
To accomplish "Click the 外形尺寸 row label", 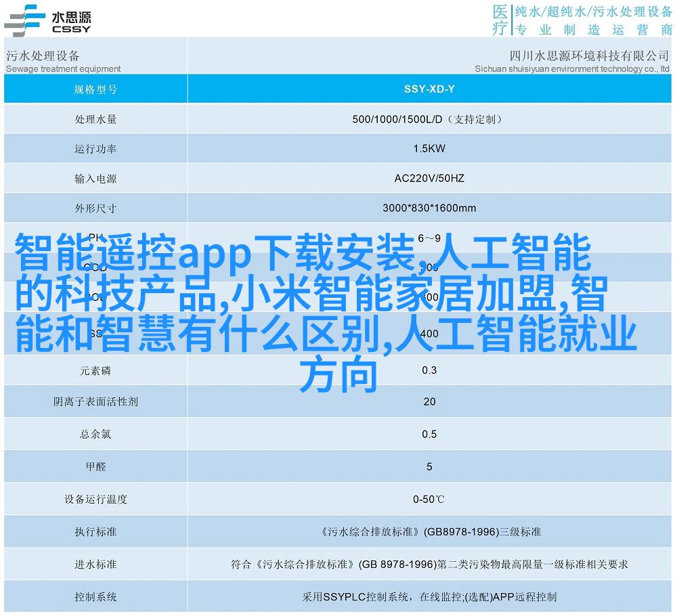I will [x=95, y=208].
